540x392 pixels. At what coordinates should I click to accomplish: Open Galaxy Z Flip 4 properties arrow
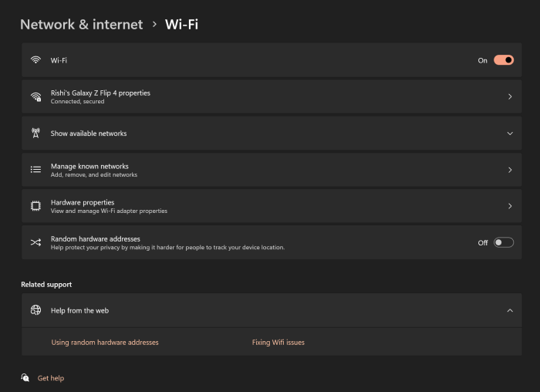pyautogui.click(x=510, y=96)
